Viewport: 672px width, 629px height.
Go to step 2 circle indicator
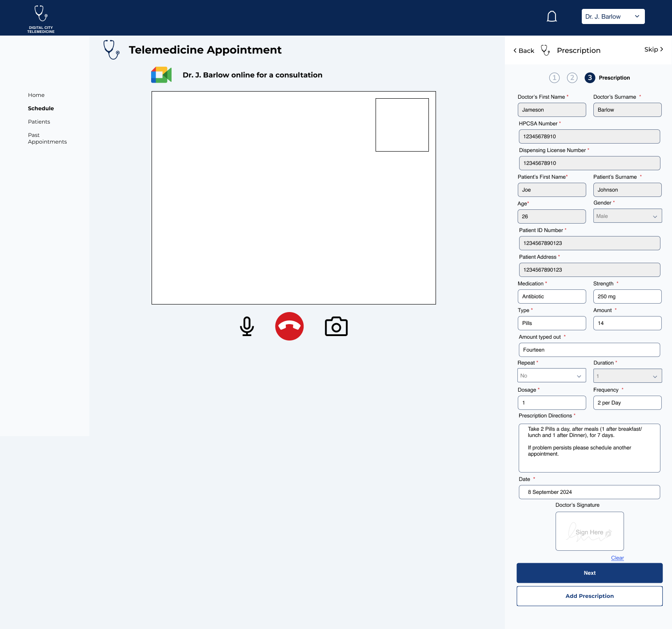[x=572, y=78]
